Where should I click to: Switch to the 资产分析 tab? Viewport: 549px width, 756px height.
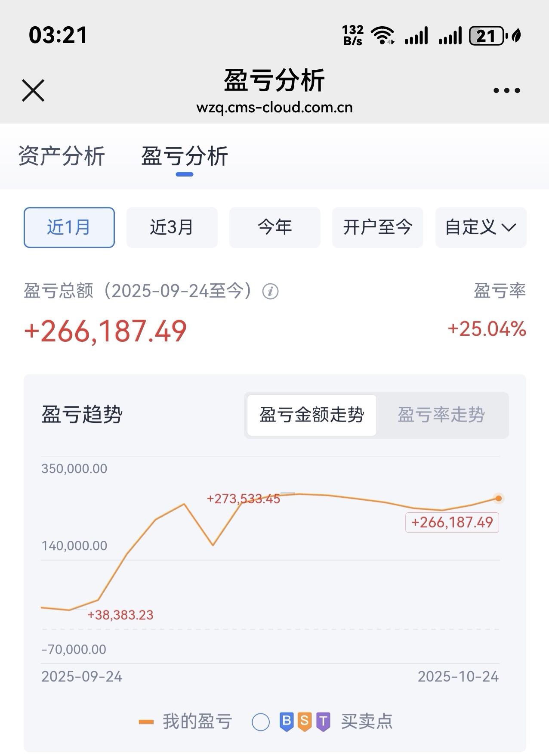click(62, 156)
